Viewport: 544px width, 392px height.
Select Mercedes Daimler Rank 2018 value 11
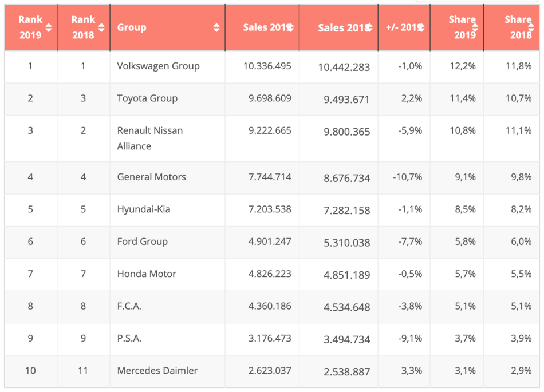coord(83,370)
